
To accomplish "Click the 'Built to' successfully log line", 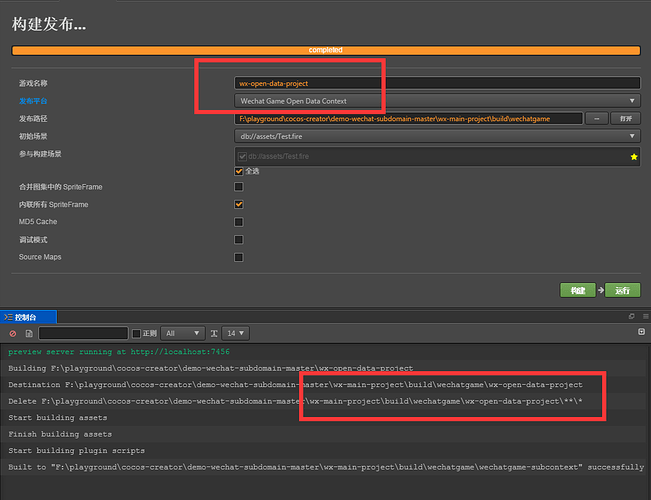I will (326, 467).
